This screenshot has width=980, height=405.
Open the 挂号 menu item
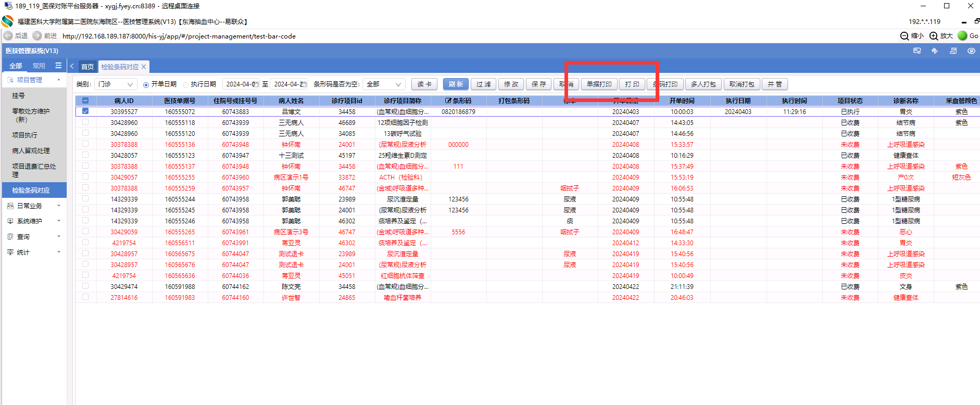click(x=34, y=96)
